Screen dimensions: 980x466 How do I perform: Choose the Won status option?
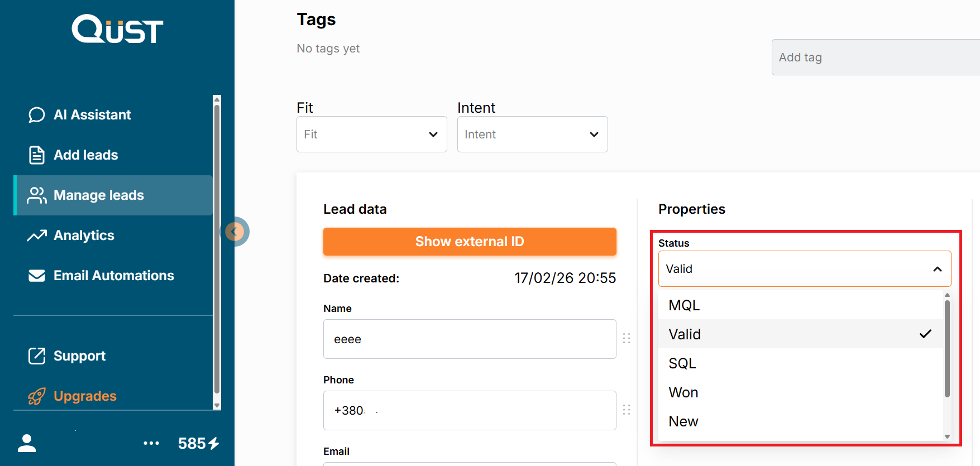point(683,392)
